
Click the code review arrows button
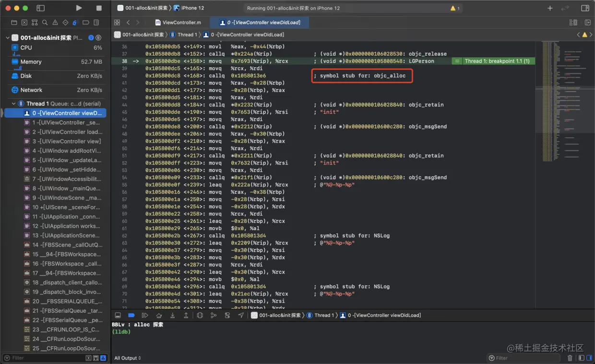[x=565, y=8]
